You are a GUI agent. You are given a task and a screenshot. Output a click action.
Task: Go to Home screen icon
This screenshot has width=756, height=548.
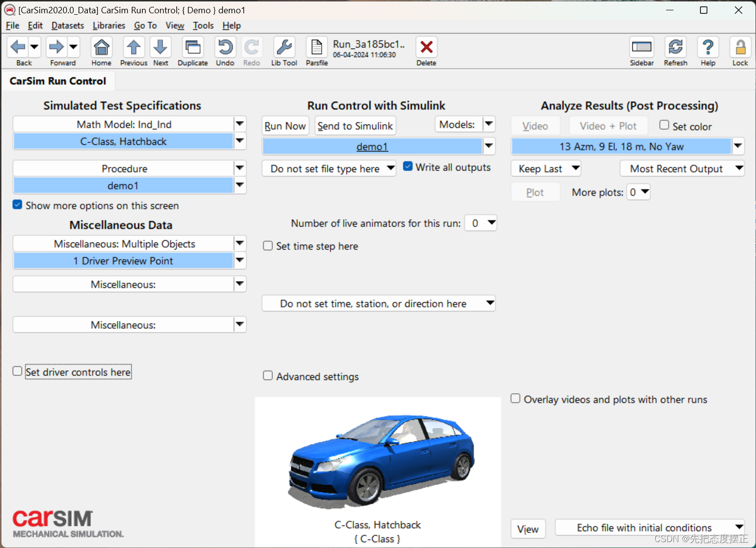(x=101, y=47)
